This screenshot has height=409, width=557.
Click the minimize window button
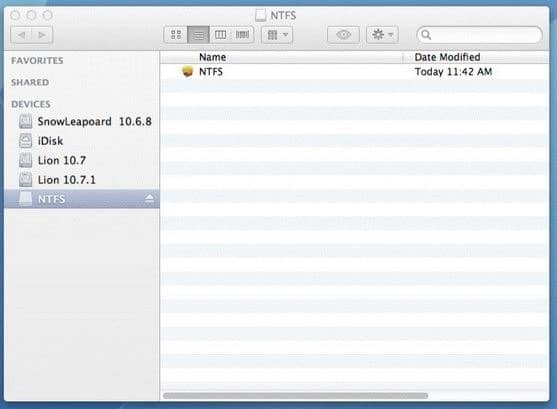31,15
